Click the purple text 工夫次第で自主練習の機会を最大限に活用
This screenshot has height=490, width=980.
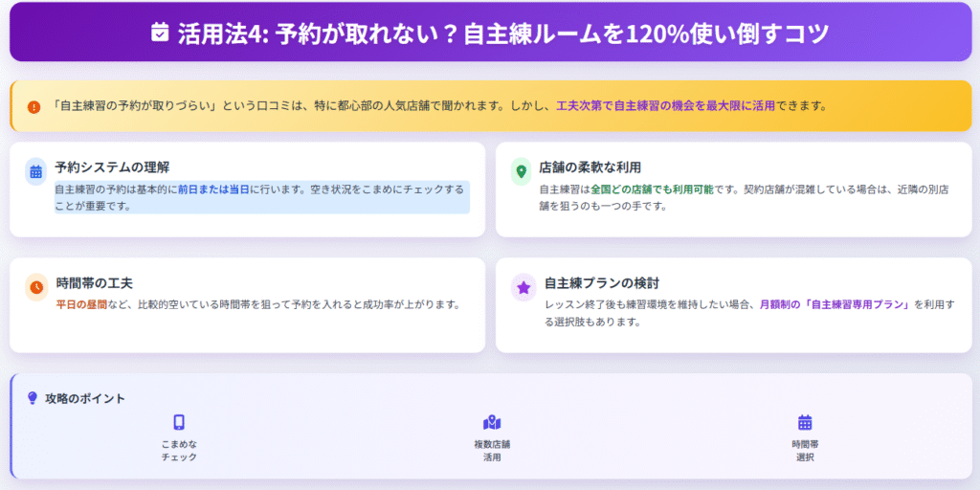pos(666,106)
